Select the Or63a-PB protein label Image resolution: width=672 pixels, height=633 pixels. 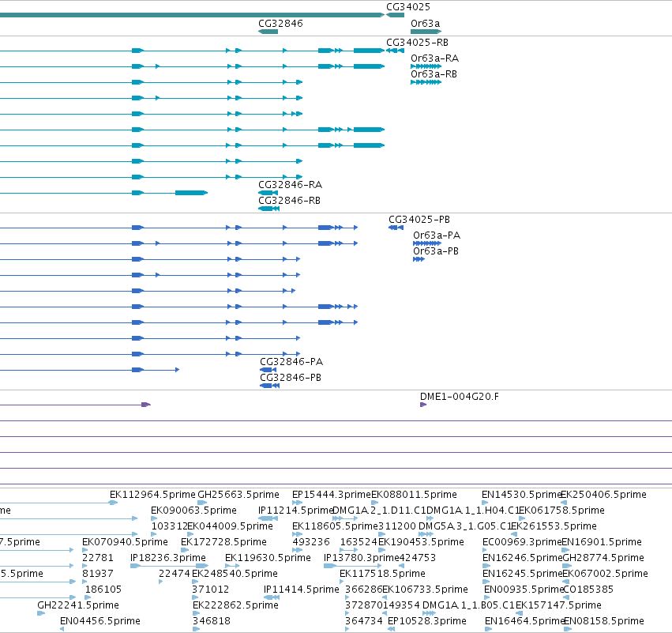click(436, 251)
